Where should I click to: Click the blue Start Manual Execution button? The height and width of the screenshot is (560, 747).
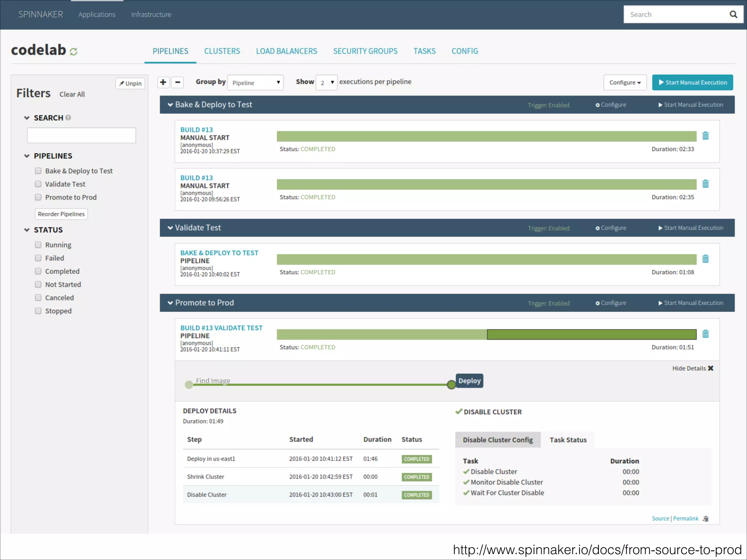point(692,82)
